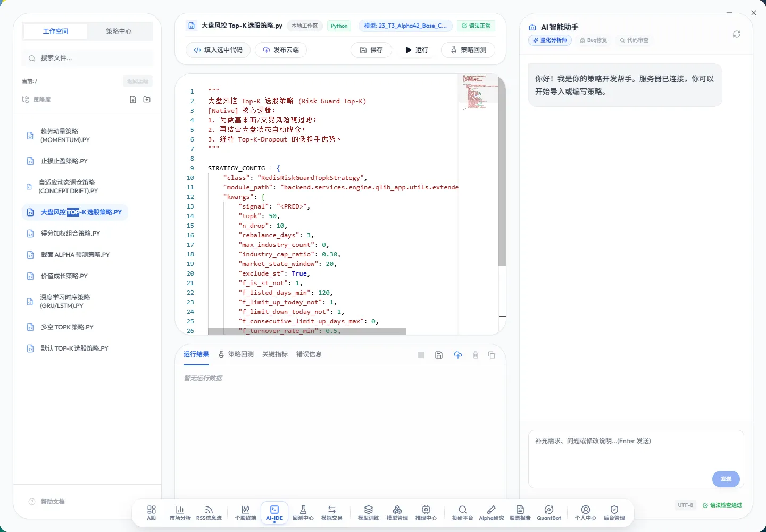The width and height of the screenshot is (766, 532).
Task: Click the new file icon beside 策略库
Action: pyautogui.click(x=133, y=99)
